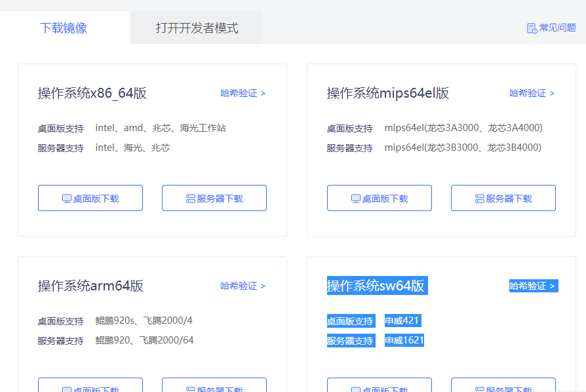Click the highlighted 申威1621 text

point(404,340)
